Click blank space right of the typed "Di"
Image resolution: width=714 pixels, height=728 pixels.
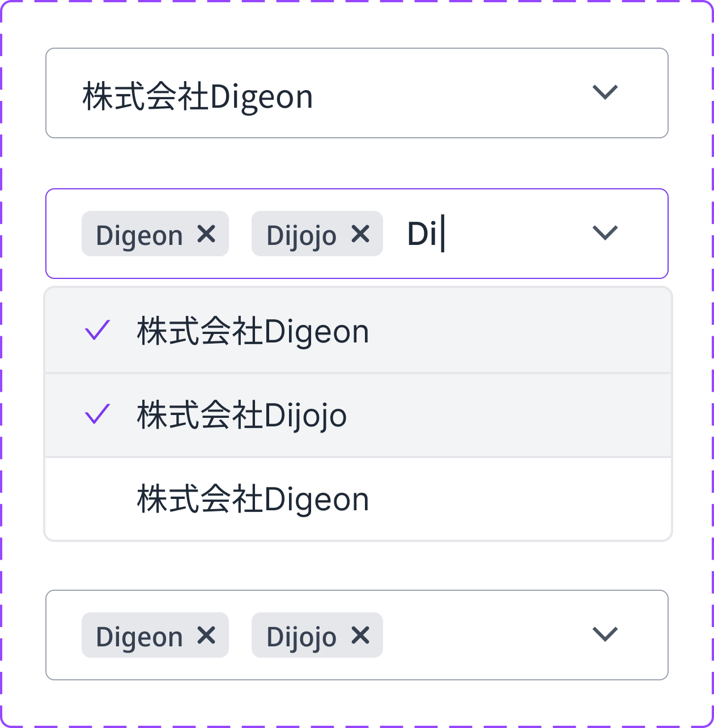click(x=510, y=234)
